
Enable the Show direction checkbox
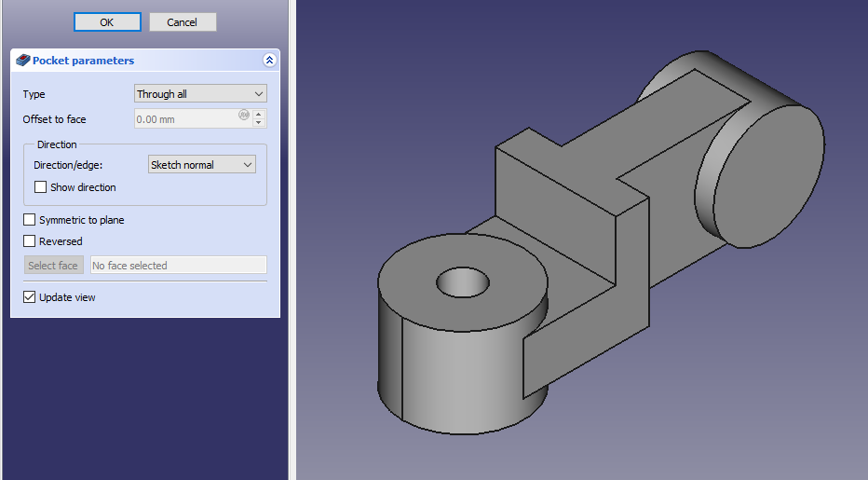[41, 187]
